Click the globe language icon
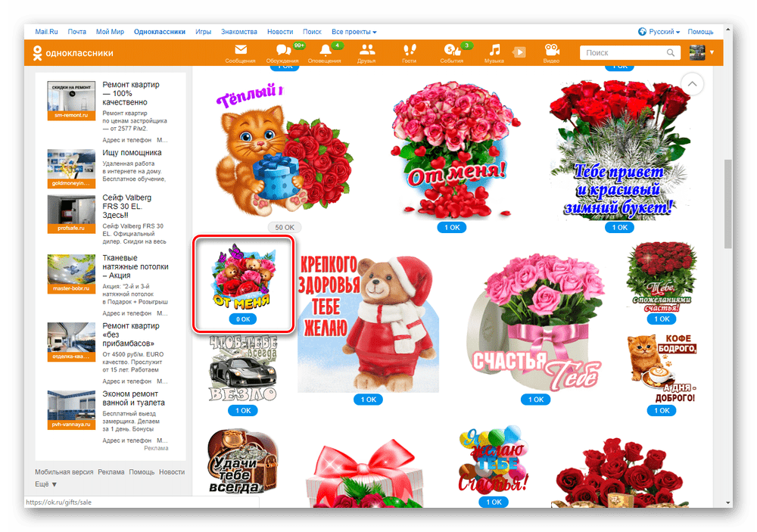 642,31
